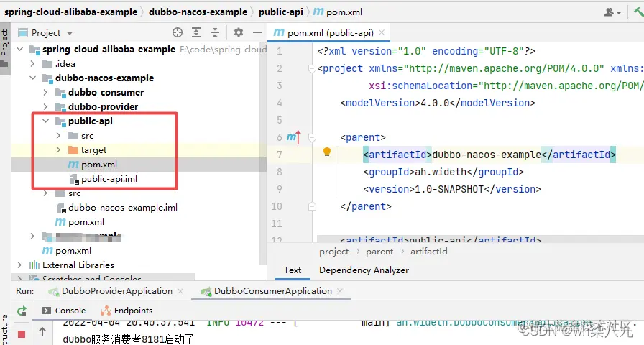The height and width of the screenshot is (345, 644).
Task: Fold the closing parent tag on line 10
Action: [x=312, y=206]
